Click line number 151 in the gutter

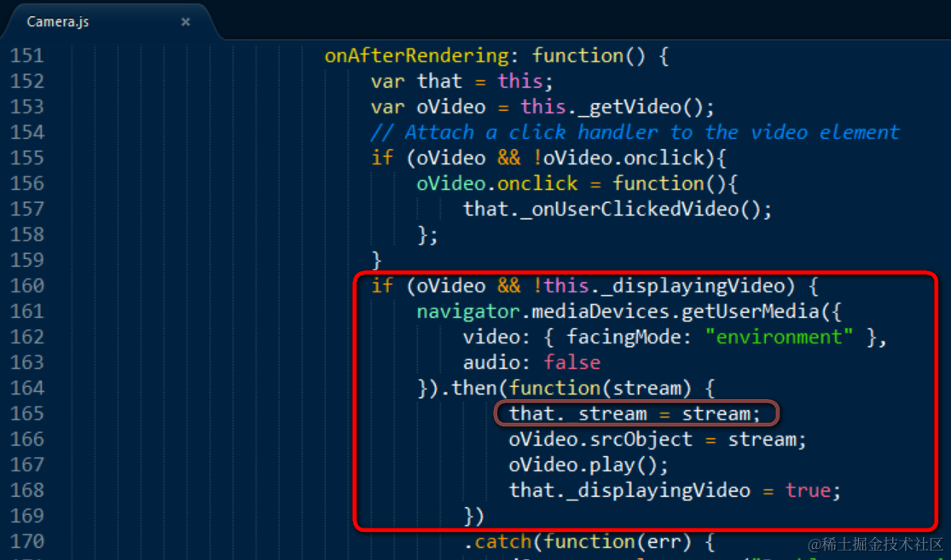tap(27, 55)
